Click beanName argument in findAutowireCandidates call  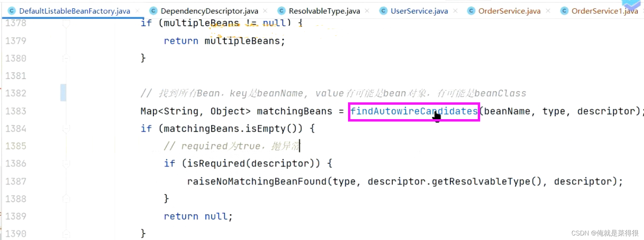point(507,111)
